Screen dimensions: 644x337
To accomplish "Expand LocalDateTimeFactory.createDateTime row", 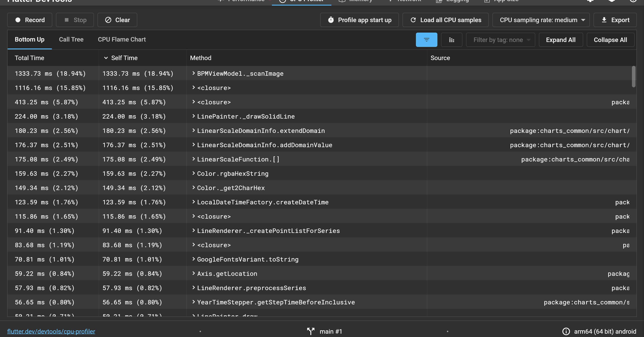I will pos(193,202).
